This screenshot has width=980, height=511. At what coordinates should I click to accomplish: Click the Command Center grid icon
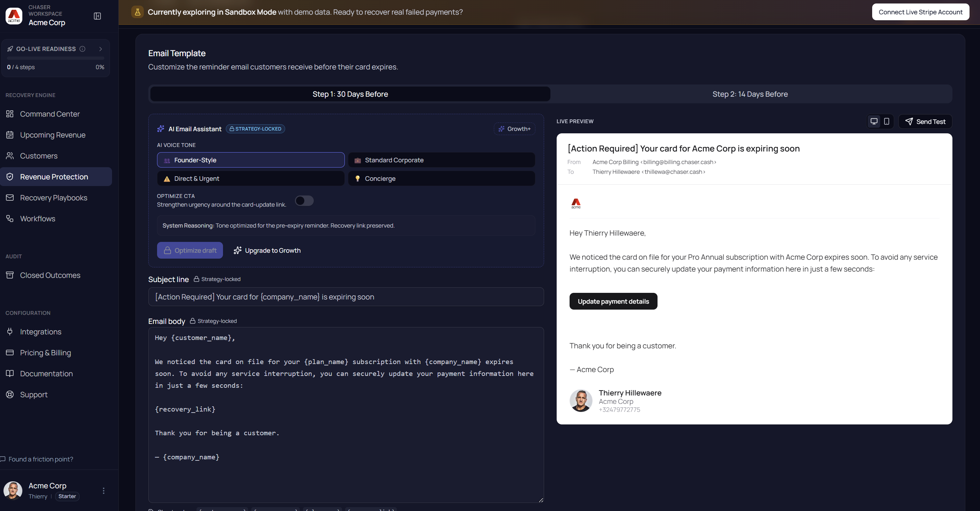click(x=10, y=114)
